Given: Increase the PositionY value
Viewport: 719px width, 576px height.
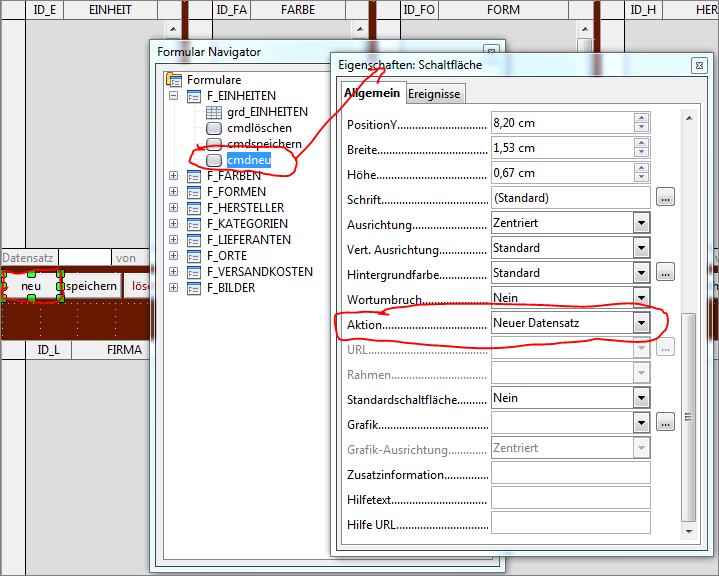Looking at the screenshot, I should [642, 118].
